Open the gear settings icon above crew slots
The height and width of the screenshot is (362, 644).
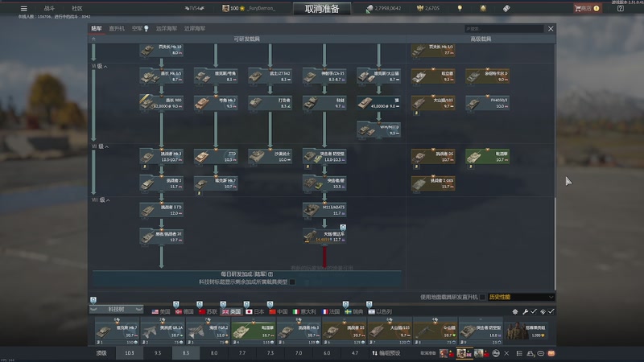515,311
